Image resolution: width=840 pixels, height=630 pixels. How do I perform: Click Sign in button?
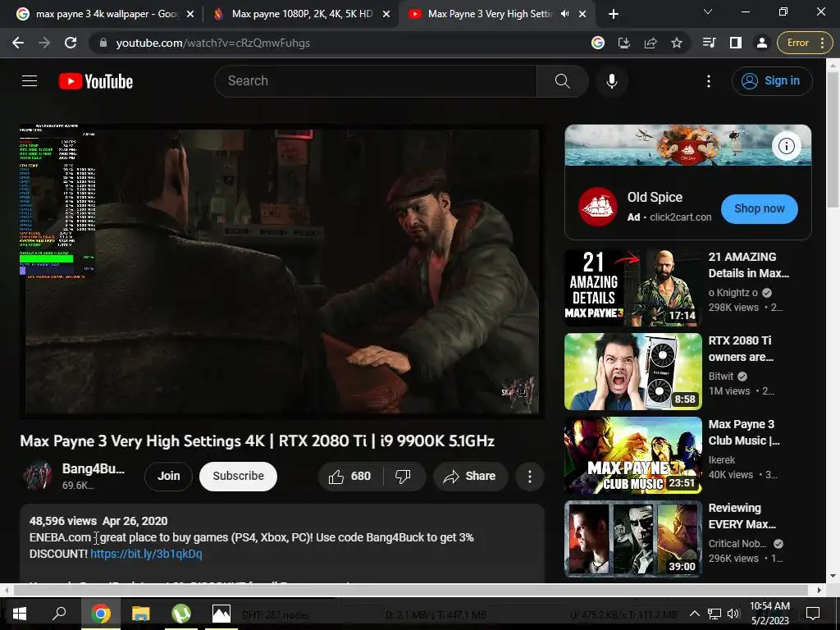(772, 81)
